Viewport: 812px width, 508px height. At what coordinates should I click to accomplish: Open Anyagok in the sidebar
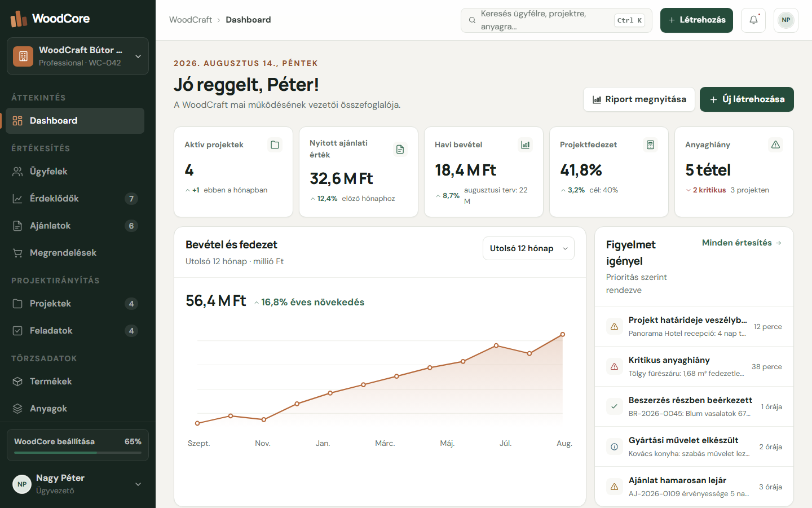coord(75,409)
